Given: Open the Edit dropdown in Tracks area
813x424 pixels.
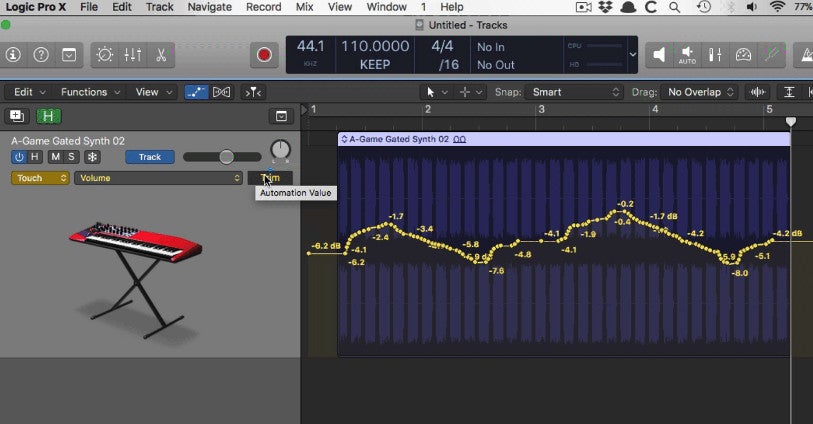Looking at the screenshot, I should (x=29, y=92).
